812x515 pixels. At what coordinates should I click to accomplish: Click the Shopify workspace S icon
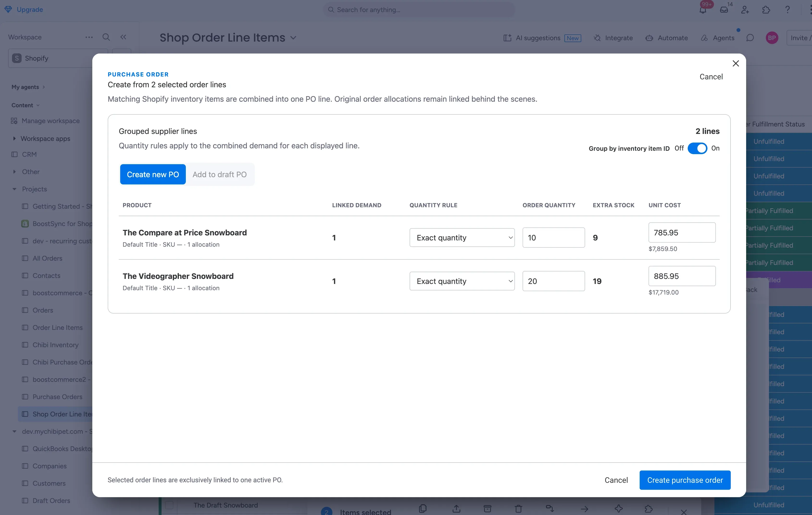[x=17, y=58]
